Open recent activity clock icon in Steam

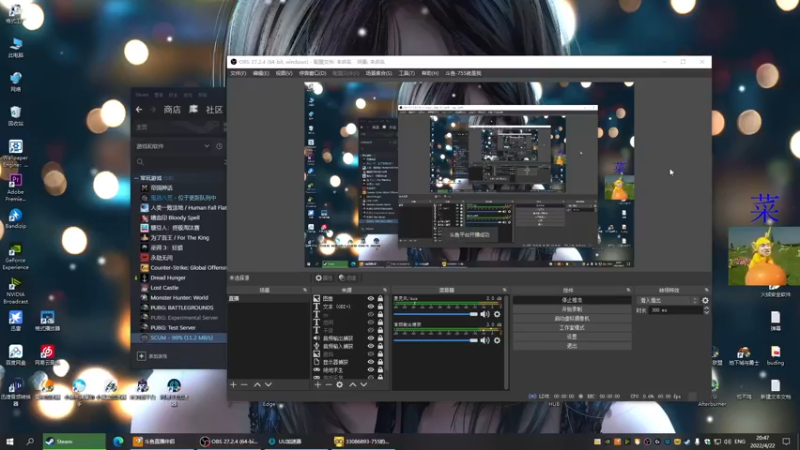pos(219,146)
